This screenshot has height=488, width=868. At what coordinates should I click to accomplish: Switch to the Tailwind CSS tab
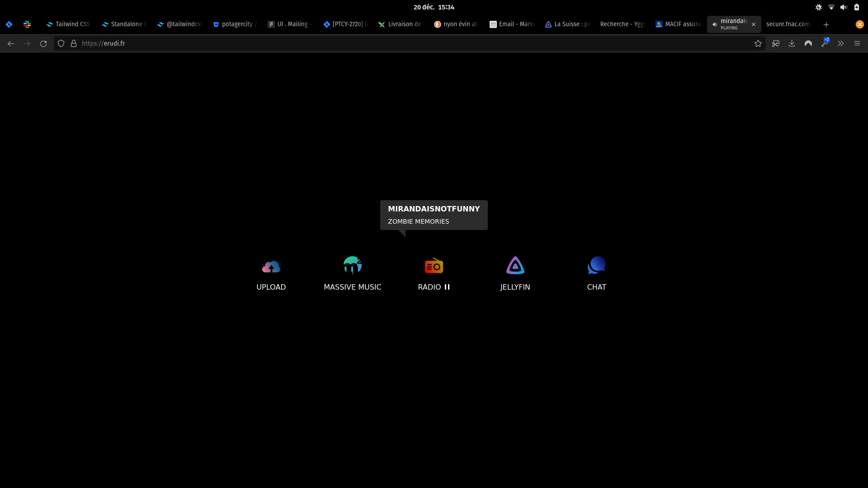point(68,24)
